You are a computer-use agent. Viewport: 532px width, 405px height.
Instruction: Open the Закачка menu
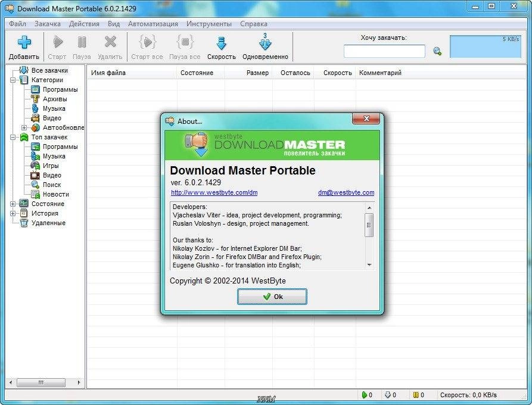48,24
